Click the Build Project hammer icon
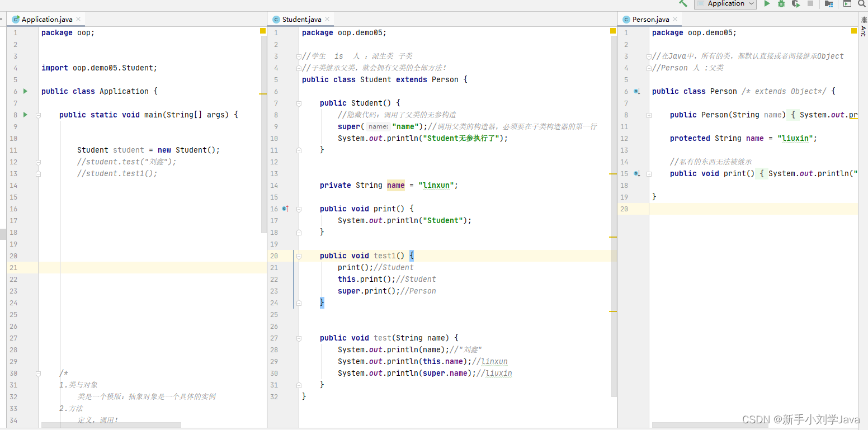This screenshot has width=868, height=430. (683, 3)
